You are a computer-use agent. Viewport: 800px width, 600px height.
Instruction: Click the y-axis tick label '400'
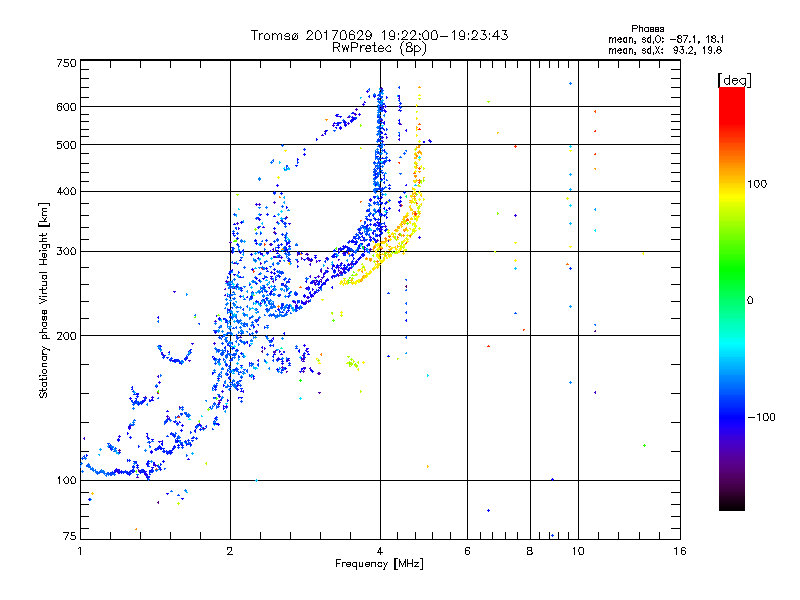click(x=66, y=192)
